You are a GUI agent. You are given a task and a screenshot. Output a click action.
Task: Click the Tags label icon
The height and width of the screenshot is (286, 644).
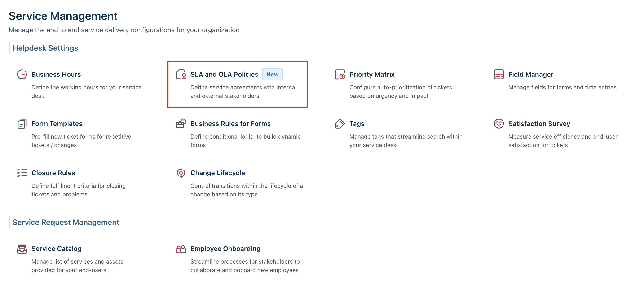(x=340, y=124)
